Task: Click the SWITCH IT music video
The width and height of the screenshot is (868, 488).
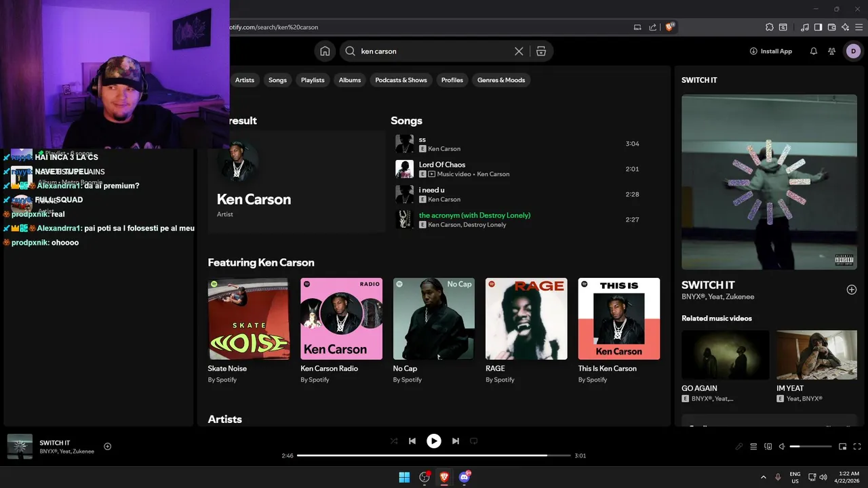Action: pos(769,182)
